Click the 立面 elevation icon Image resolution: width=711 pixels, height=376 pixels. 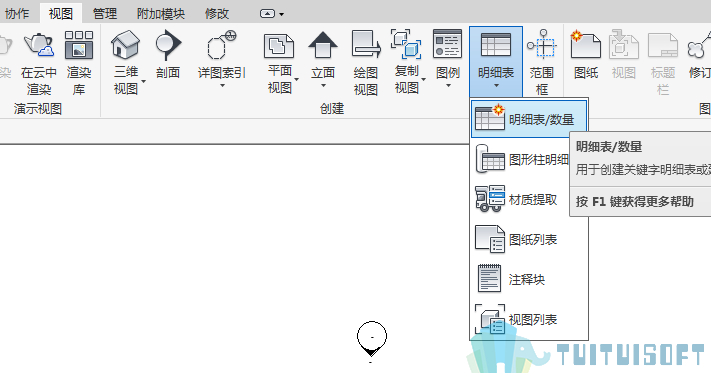(323, 45)
